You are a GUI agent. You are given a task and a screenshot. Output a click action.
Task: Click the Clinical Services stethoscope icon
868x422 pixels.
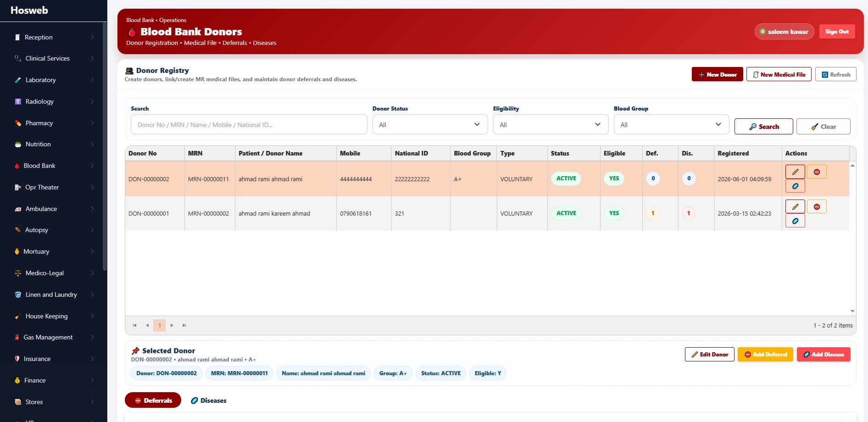(x=18, y=59)
